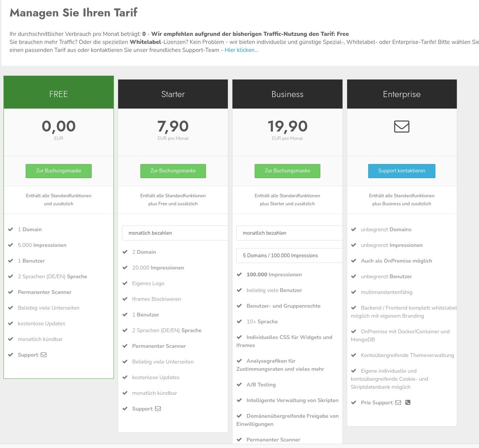This screenshot has width=479, height=448.
Task: Click the Starter plan Support envelope icon
Action: tap(158, 409)
